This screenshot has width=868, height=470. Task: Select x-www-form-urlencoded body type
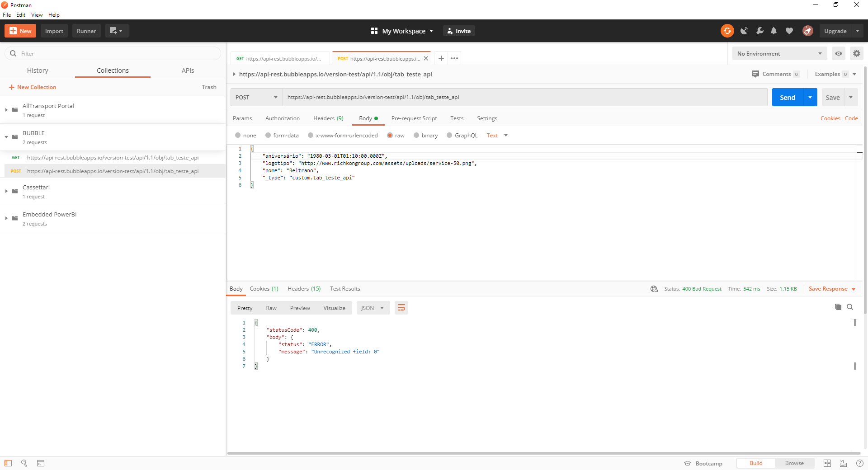click(x=311, y=135)
